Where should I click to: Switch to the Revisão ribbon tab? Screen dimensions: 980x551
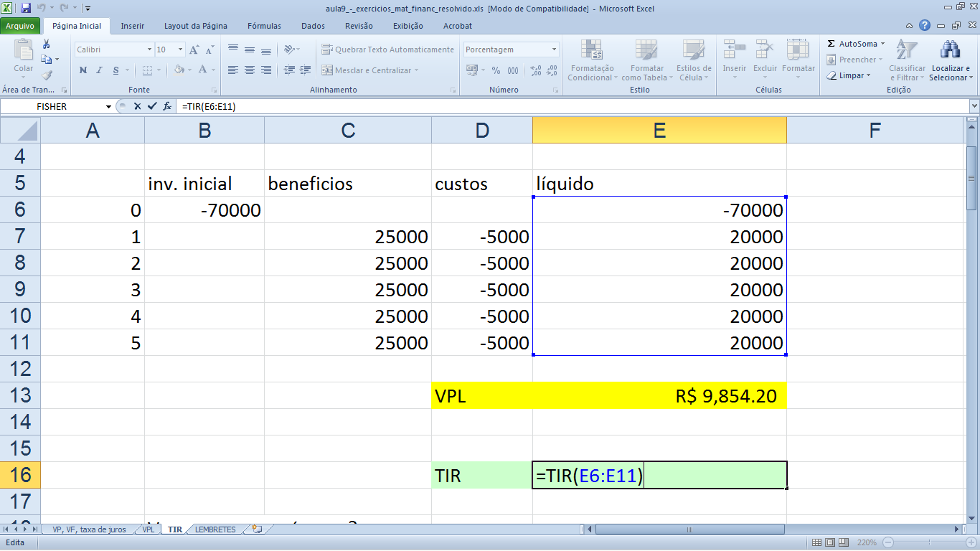[359, 26]
